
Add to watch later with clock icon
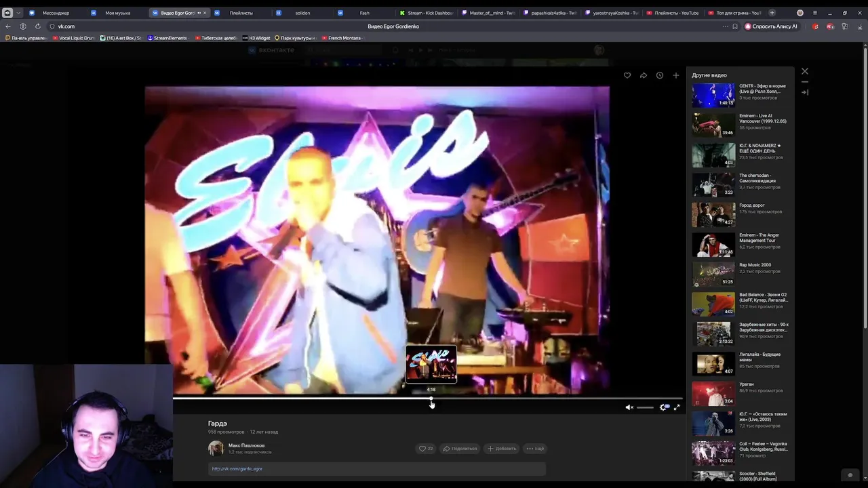(659, 75)
